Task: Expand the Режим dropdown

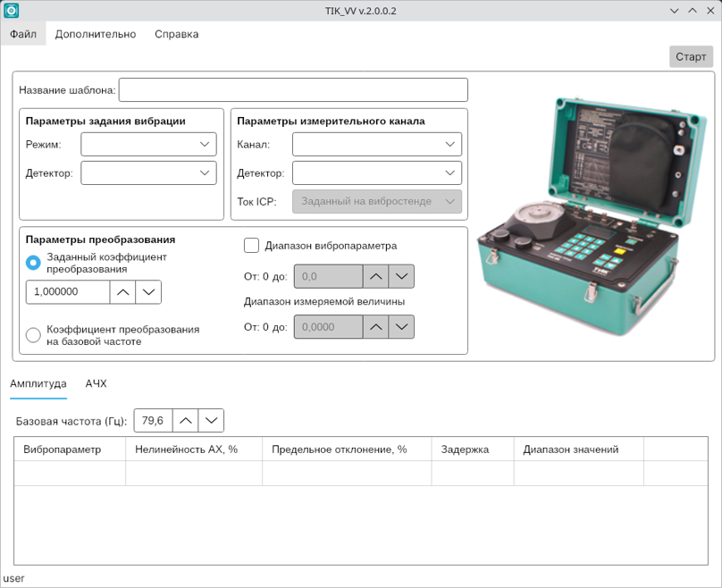Action: [x=148, y=144]
